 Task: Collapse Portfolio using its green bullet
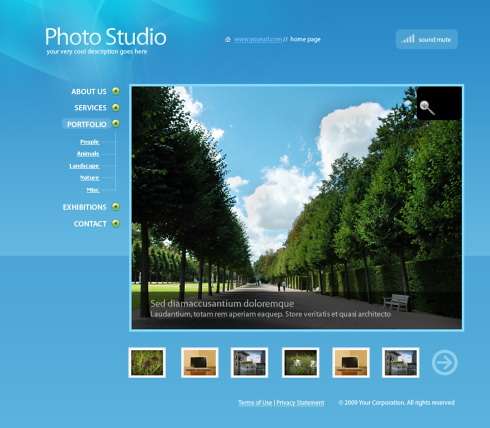[116, 124]
